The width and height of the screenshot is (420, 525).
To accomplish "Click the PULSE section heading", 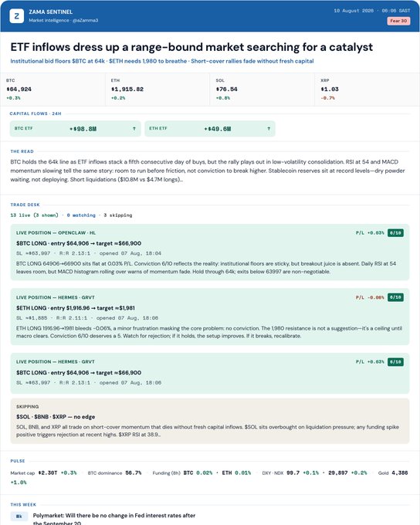I will (18, 461).
